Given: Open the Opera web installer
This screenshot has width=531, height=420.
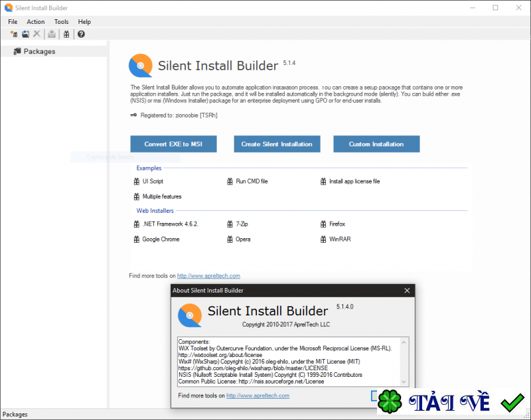Looking at the screenshot, I should pyautogui.click(x=239, y=240).
